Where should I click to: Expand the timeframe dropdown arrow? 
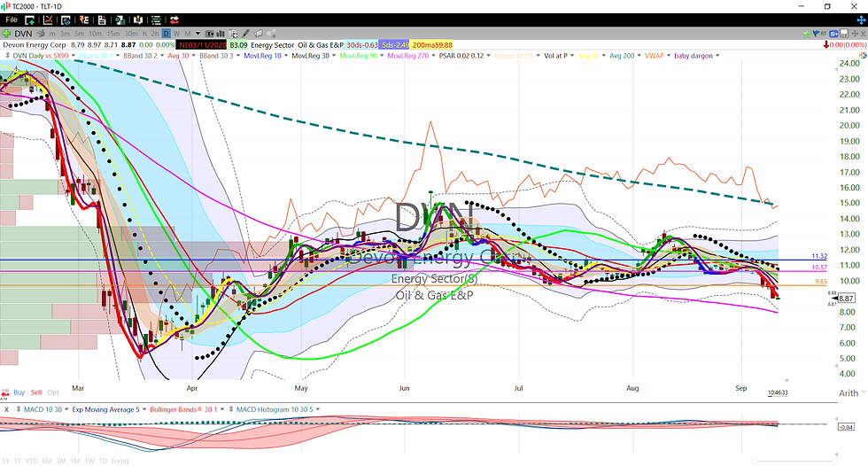198,33
